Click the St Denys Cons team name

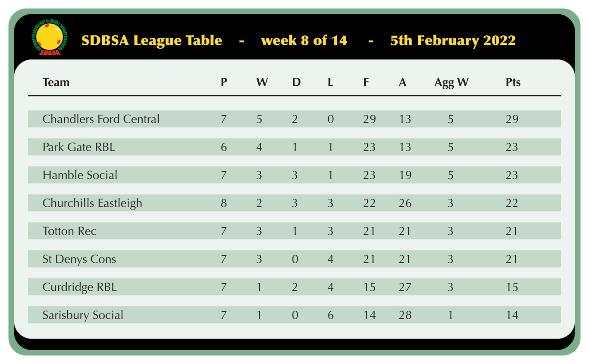click(x=79, y=259)
